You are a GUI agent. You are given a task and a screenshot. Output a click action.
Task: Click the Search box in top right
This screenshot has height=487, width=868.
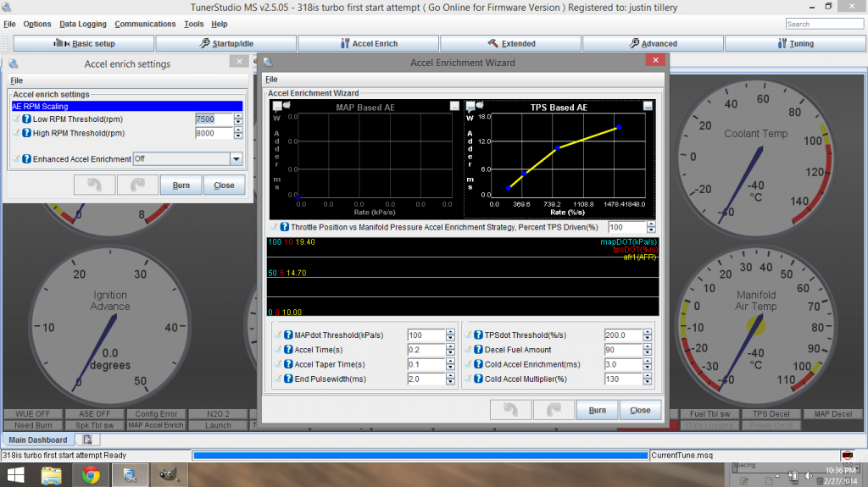pyautogui.click(x=825, y=24)
